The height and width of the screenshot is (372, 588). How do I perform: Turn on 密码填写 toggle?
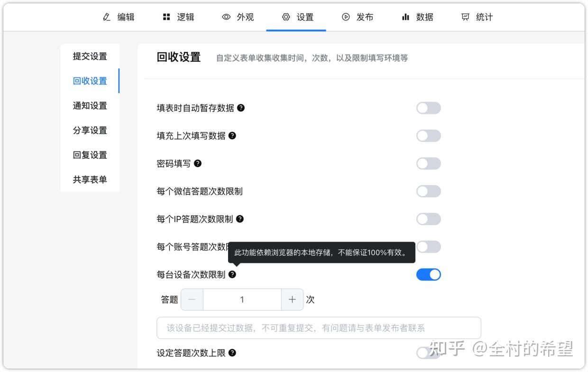click(x=429, y=164)
